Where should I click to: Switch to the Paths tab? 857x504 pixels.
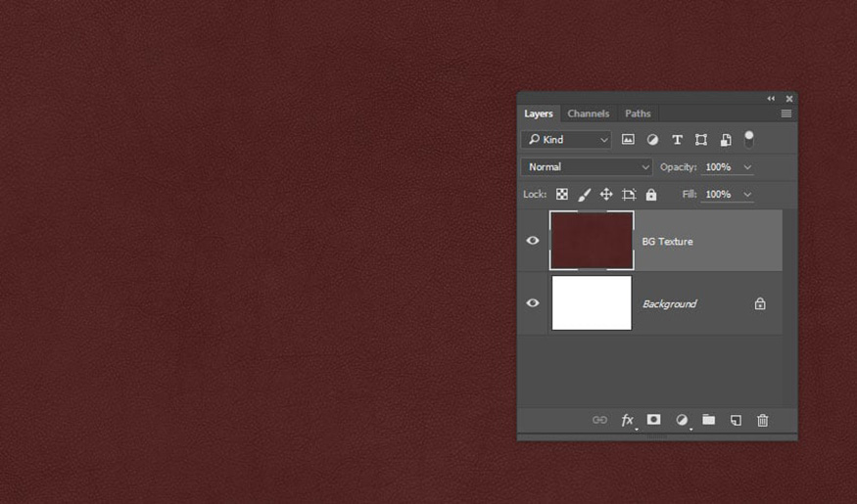click(x=638, y=114)
